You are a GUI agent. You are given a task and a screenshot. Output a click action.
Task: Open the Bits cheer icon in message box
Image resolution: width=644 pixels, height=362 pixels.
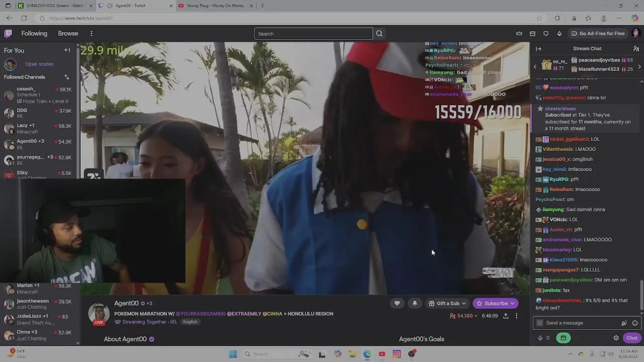(624, 323)
